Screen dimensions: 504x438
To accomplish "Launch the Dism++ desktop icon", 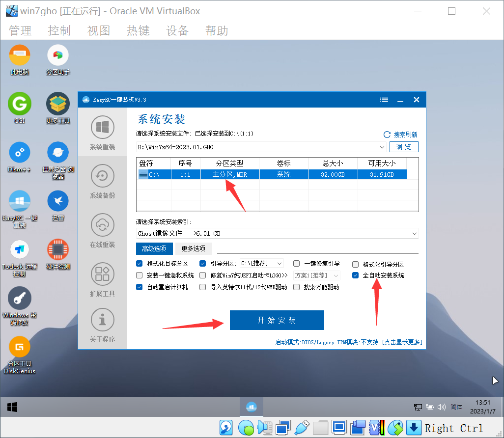I will tap(20, 157).
